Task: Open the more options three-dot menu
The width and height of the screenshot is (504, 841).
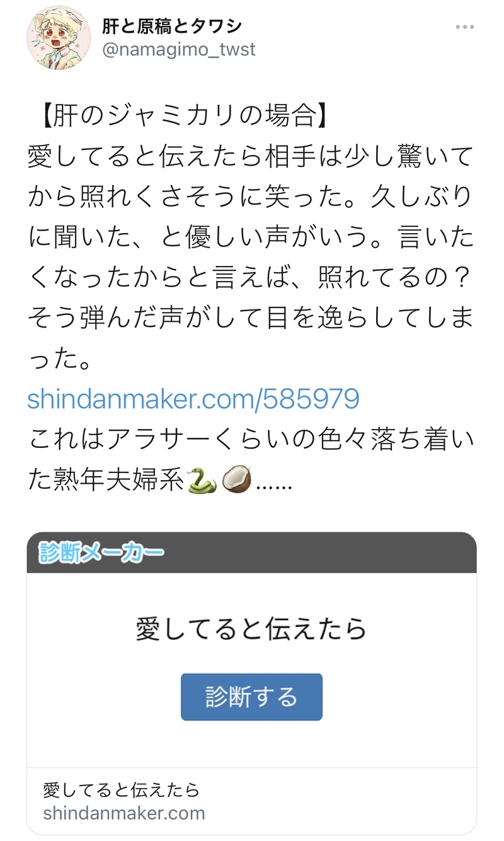Action: pyautogui.click(x=464, y=28)
